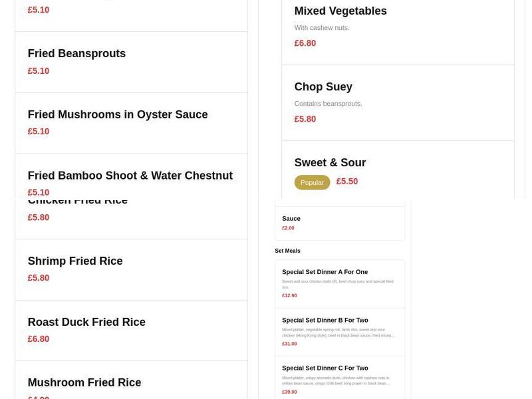Click the Popular badge on Sweet & Sour
This screenshot has height=399, width=532.
(312, 182)
